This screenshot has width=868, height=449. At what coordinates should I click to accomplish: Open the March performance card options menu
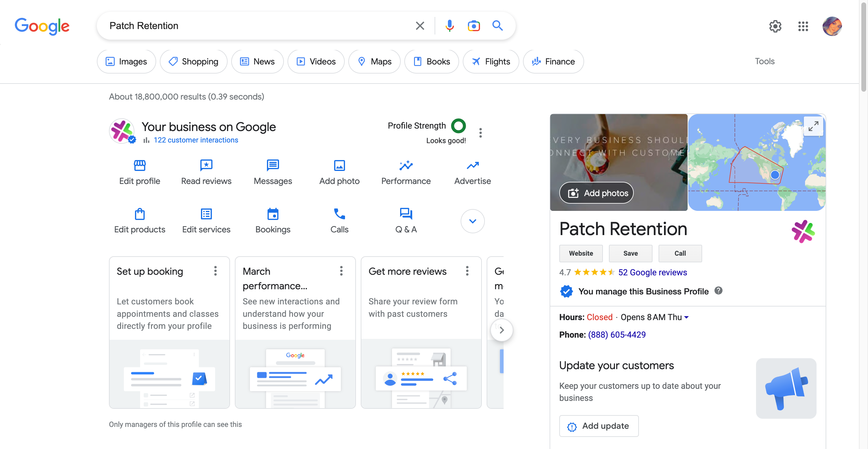[341, 271]
